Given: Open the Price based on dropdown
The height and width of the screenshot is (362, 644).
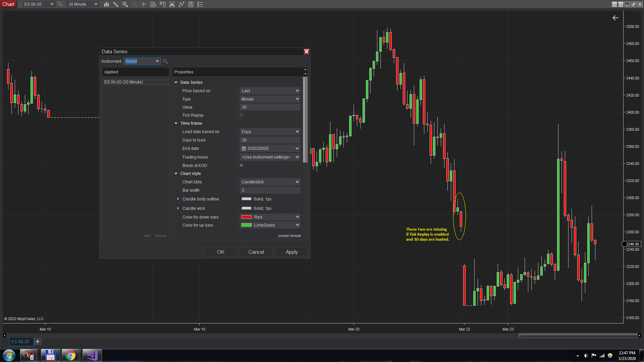Looking at the screenshot, I should (270, 91).
